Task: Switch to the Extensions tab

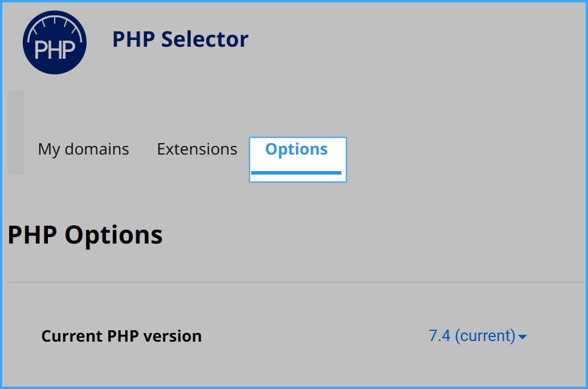Action: [197, 149]
